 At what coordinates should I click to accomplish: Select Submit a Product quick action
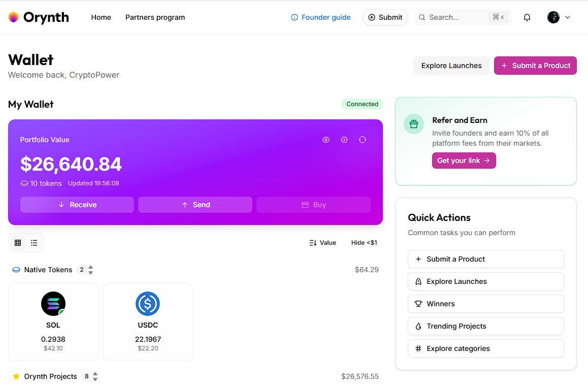[x=485, y=260]
